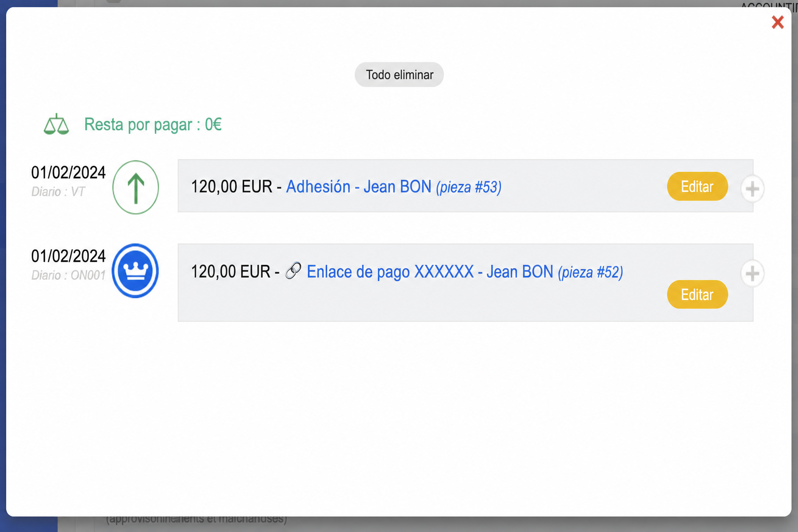Edit the Enlace de pago entry (pieza #52)
The width and height of the screenshot is (798, 532).
click(697, 295)
